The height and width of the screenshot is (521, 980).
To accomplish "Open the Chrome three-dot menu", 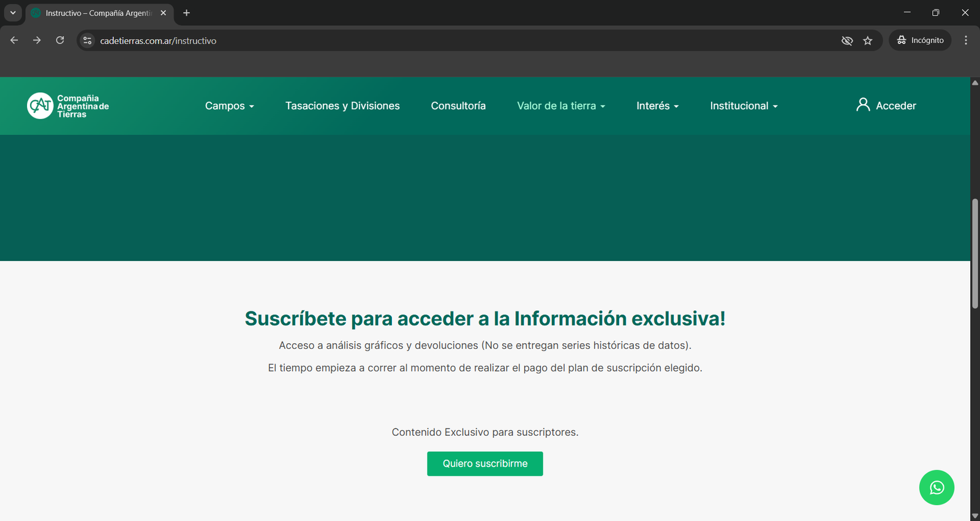I will click(965, 40).
